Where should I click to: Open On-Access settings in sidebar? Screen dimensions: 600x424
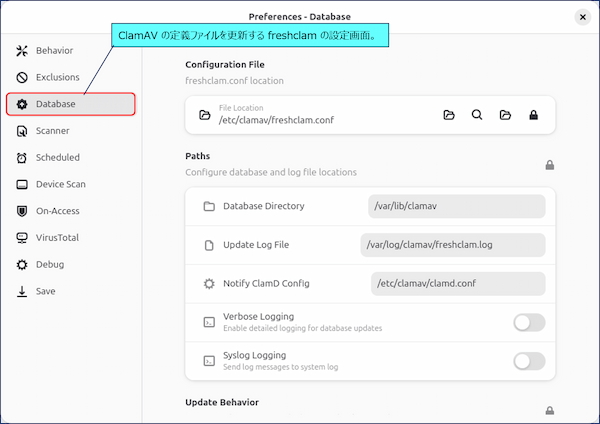[71, 211]
